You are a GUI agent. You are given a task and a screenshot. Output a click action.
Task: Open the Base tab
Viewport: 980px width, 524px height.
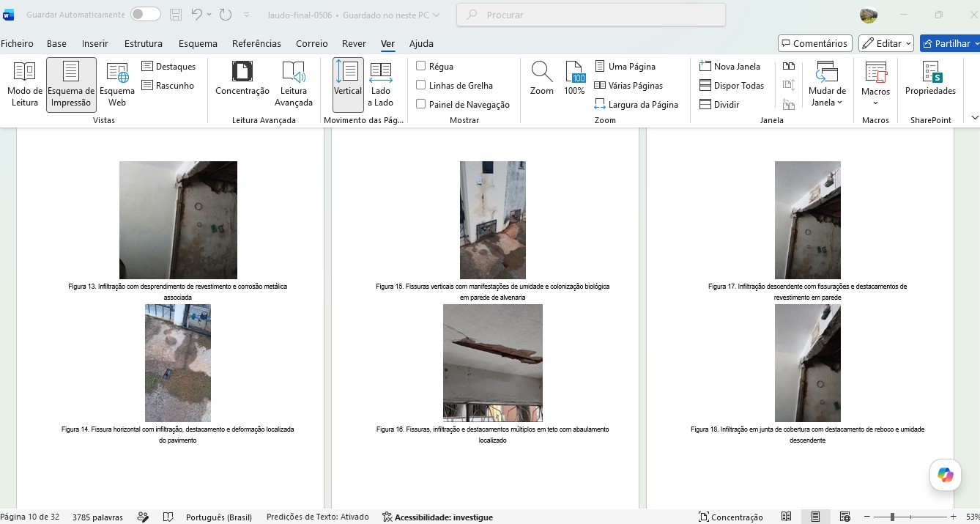pos(56,44)
